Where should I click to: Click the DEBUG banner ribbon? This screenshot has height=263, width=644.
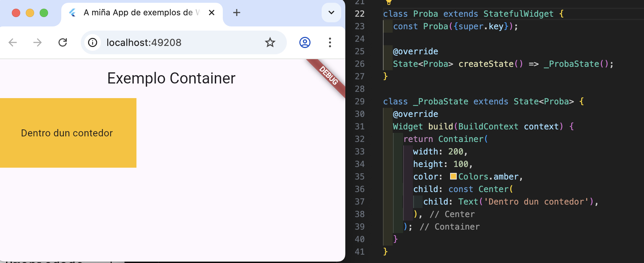(328, 75)
